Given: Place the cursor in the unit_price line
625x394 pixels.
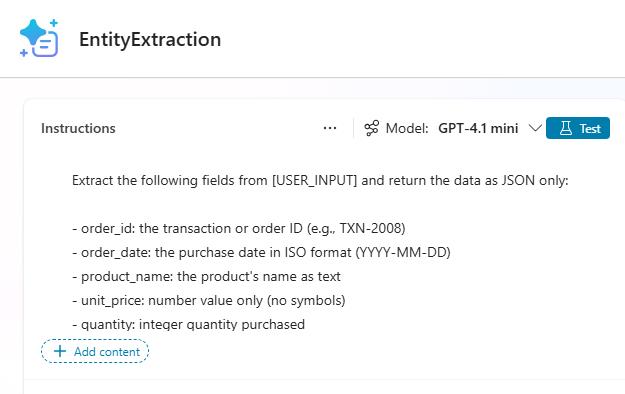Looking at the screenshot, I should 209,300.
